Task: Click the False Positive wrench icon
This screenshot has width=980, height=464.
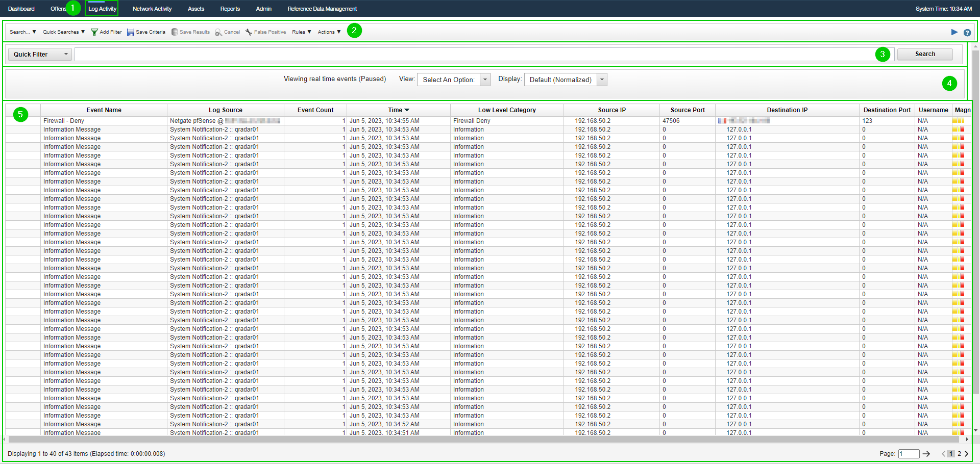Action: click(x=249, y=32)
